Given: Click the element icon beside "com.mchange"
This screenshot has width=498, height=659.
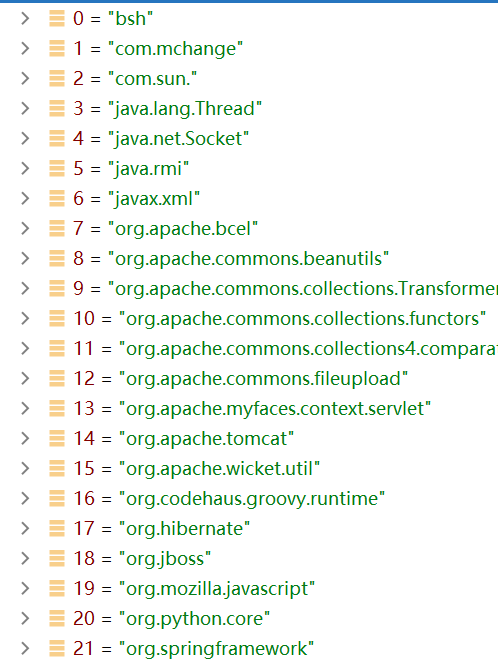Looking at the screenshot, I should tap(57, 48).
